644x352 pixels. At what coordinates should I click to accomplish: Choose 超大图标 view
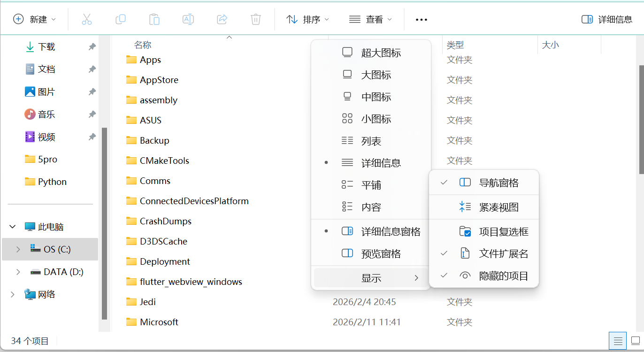pos(371,53)
